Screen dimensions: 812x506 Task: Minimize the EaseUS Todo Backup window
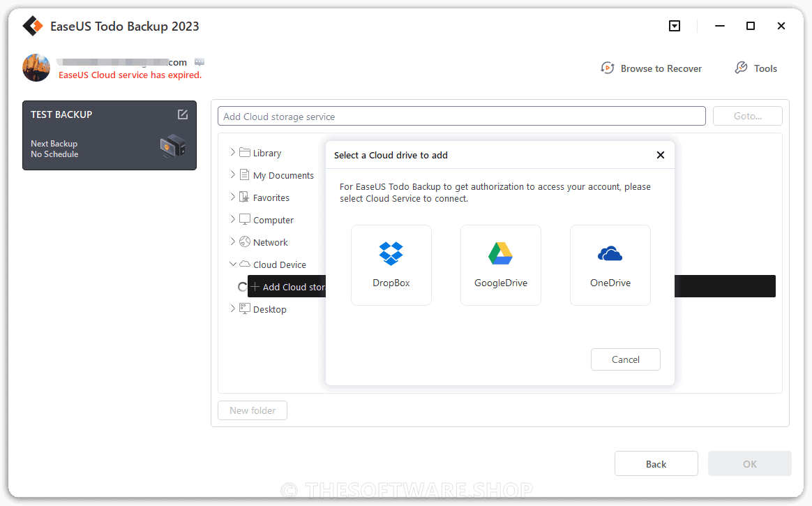pos(720,26)
